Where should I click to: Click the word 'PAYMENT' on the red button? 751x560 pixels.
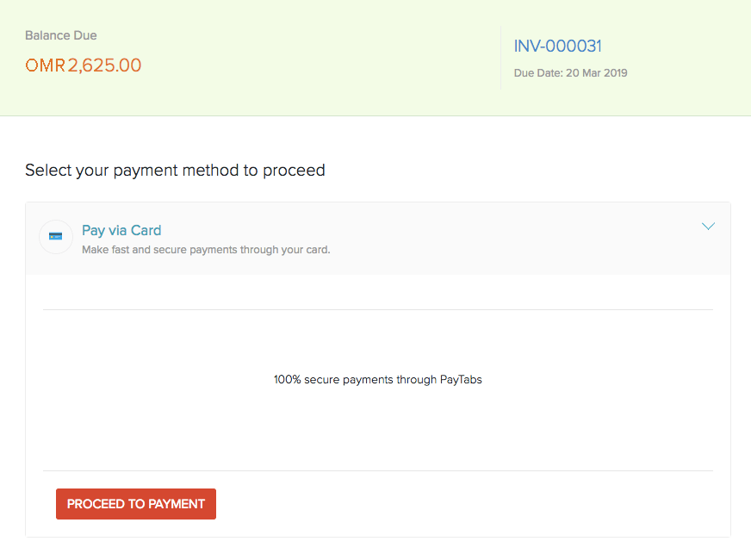(x=175, y=504)
